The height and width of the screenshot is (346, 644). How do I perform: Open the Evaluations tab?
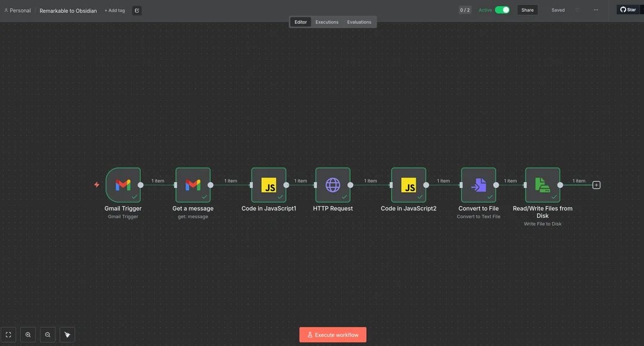[x=359, y=22]
